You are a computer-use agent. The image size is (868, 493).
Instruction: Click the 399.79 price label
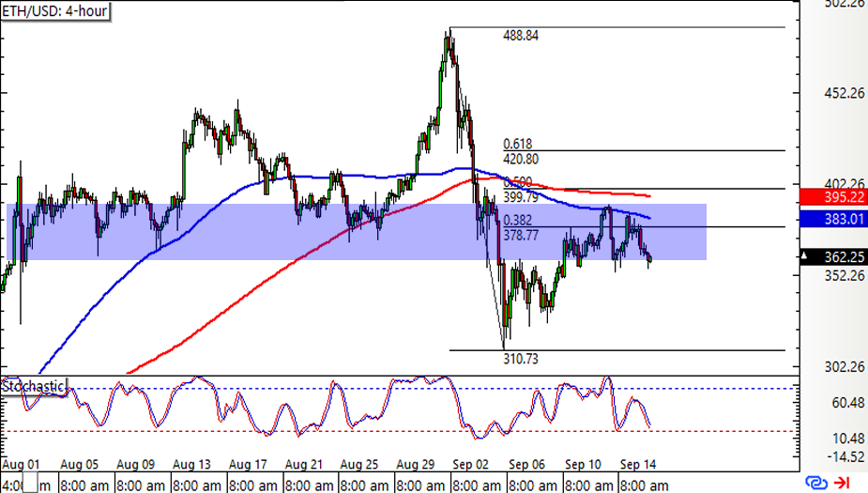[521, 197]
